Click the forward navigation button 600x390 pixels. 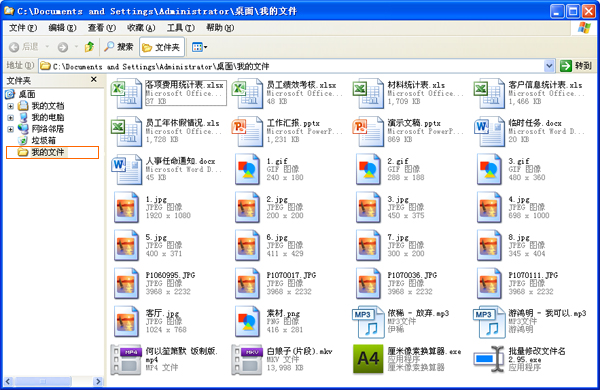coord(63,47)
